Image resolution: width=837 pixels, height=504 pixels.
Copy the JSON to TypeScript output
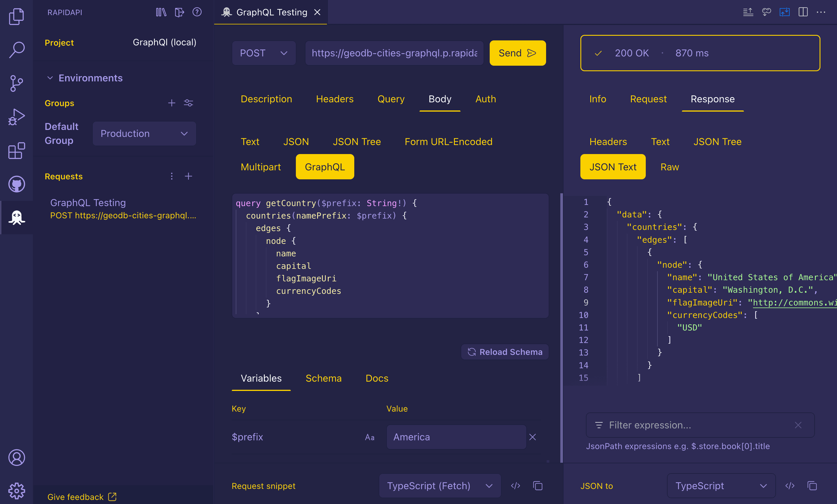pyautogui.click(x=812, y=486)
